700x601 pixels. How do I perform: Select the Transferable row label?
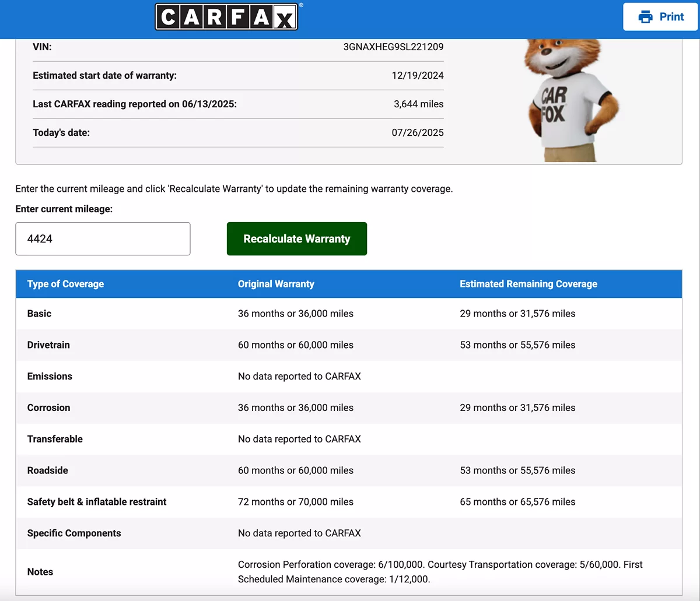[x=55, y=439]
